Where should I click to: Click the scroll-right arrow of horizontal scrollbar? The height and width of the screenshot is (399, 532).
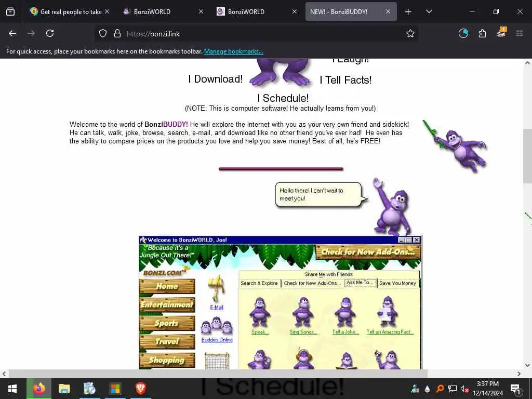(x=519, y=374)
